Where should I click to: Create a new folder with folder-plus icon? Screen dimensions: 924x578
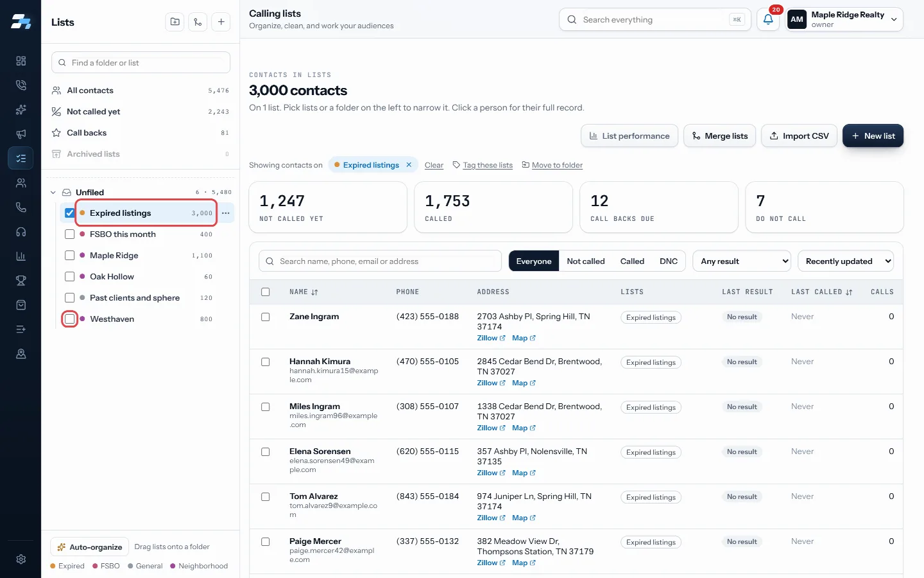coord(175,22)
